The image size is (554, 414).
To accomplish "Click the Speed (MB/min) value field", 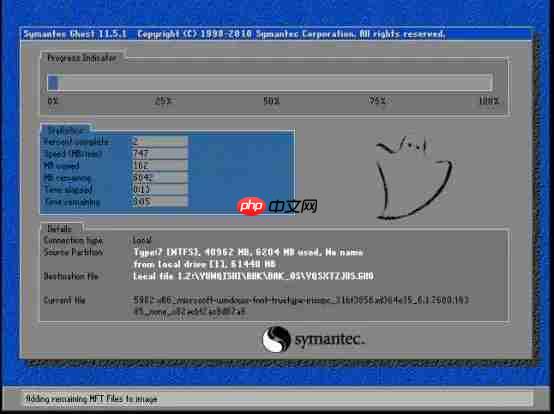I will [x=160, y=154].
